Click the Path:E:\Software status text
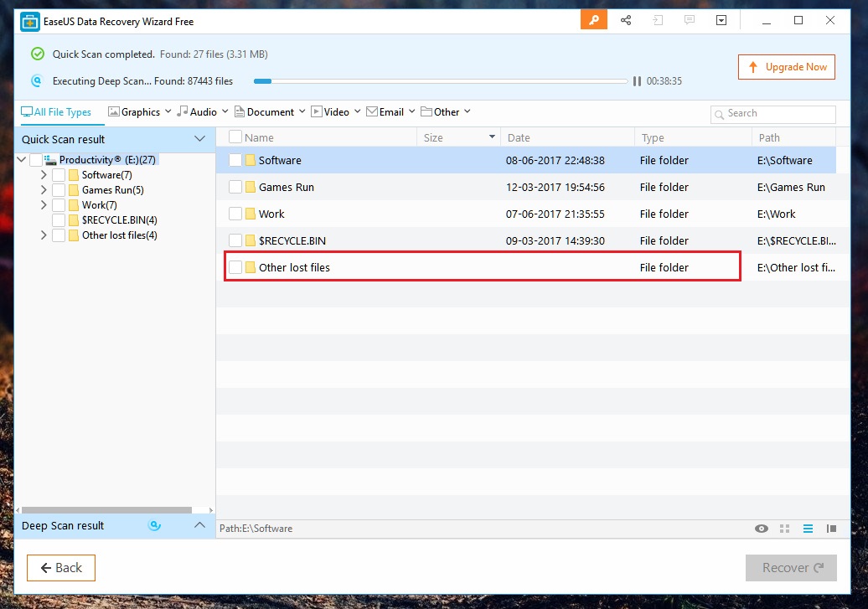The width and height of the screenshot is (868, 609). (256, 529)
